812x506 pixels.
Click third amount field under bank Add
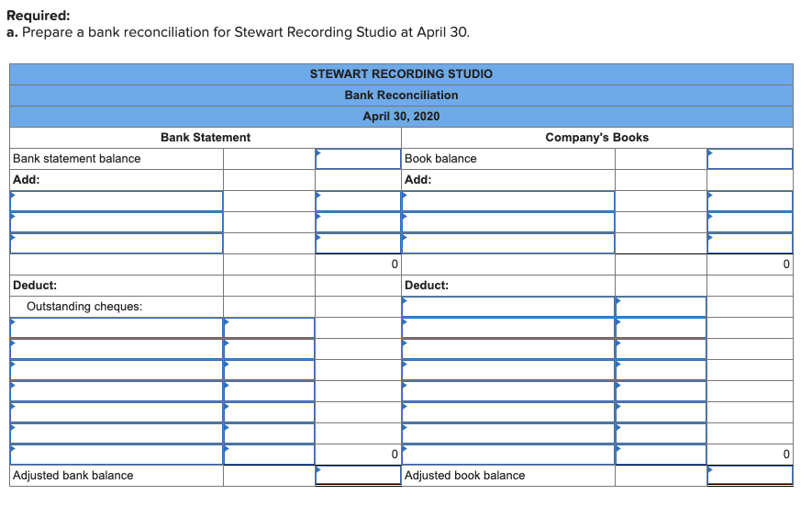click(358, 243)
